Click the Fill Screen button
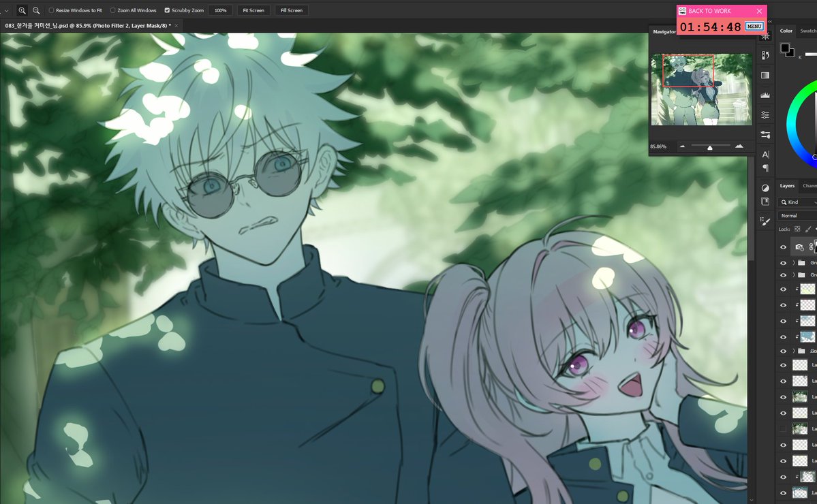 pos(291,10)
